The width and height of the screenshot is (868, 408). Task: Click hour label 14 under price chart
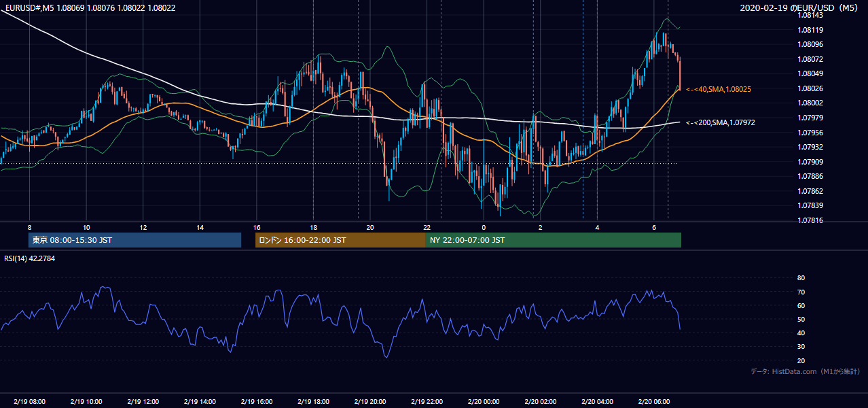pyautogui.click(x=200, y=227)
